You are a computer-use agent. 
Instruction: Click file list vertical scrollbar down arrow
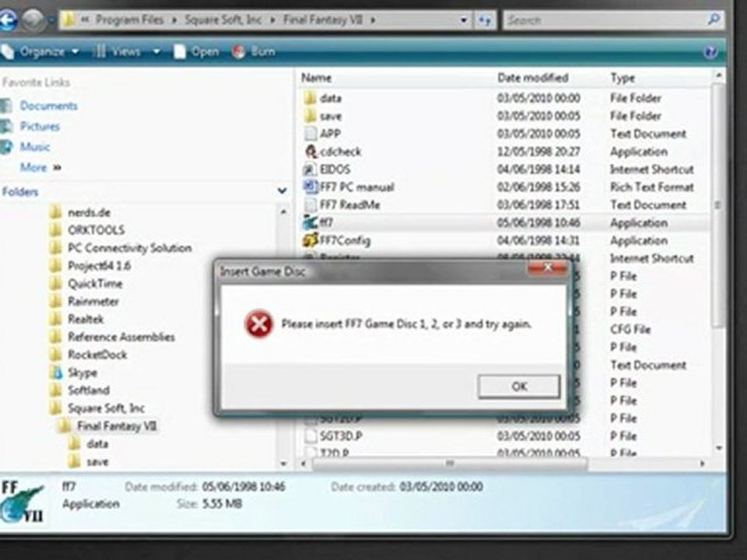718,448
